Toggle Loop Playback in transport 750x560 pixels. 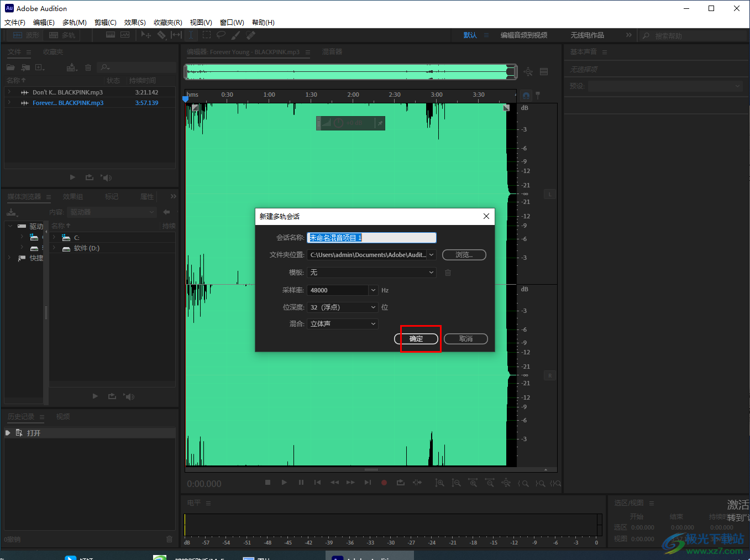click(x=401, y=483)
